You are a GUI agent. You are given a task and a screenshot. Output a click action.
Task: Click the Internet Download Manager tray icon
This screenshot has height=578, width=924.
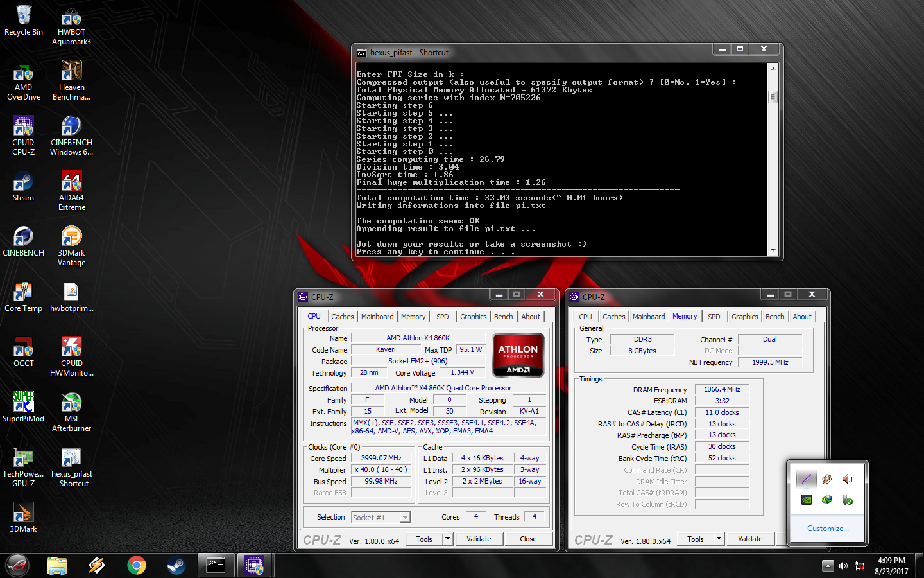827,500
